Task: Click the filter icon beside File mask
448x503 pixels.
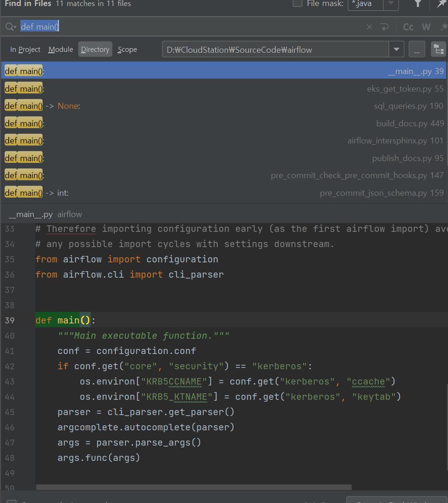Action: pyautogui.click(x=418, y=4)
